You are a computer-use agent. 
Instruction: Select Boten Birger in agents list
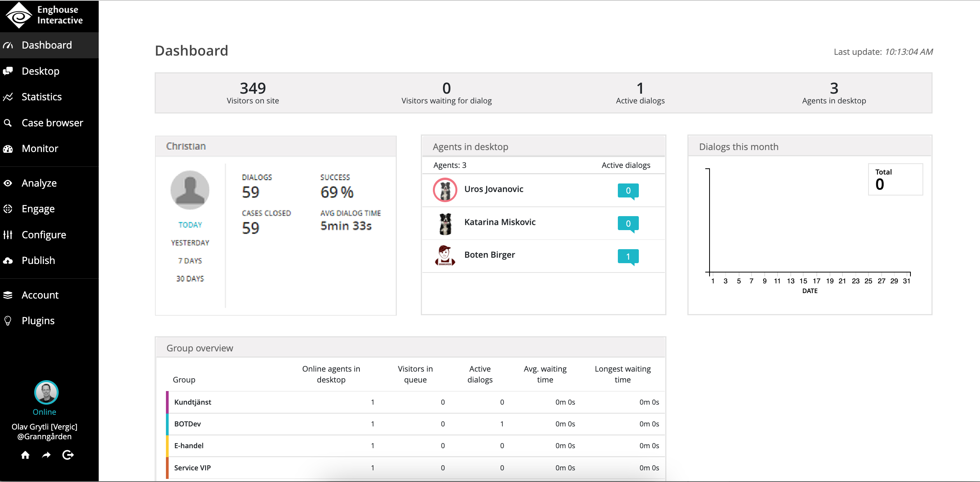coord(489,255)
